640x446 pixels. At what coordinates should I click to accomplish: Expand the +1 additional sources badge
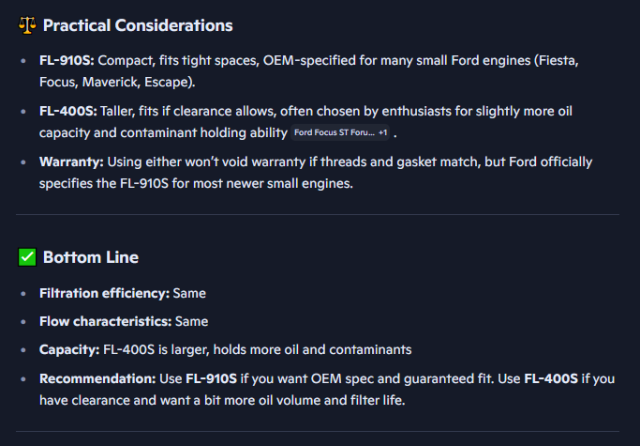(x=383, y=133)
